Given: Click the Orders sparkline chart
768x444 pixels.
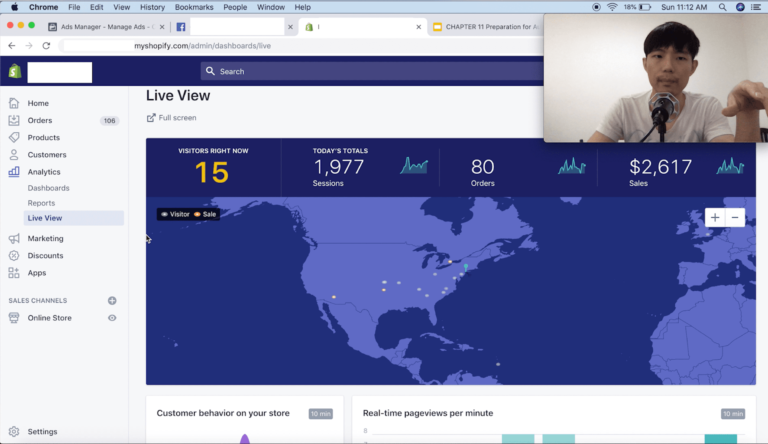Looking at the screenshot, I should pos(572,166).
